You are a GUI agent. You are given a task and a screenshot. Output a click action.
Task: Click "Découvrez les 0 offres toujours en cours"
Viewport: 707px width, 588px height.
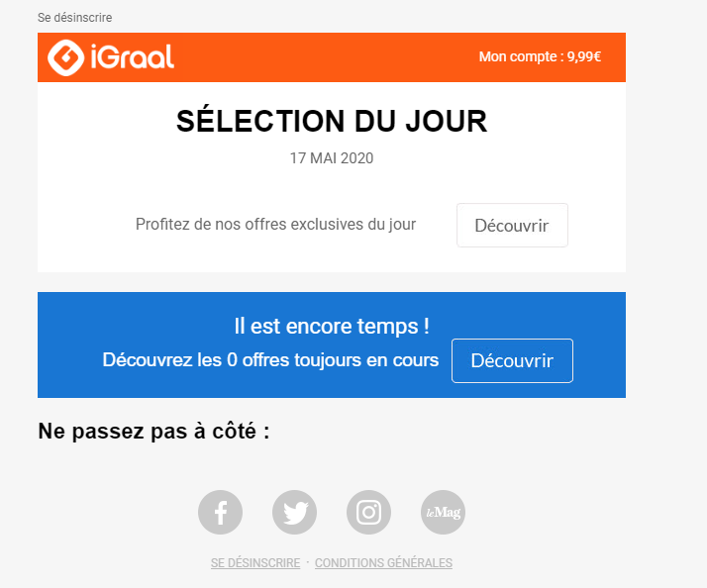[270, 360]
